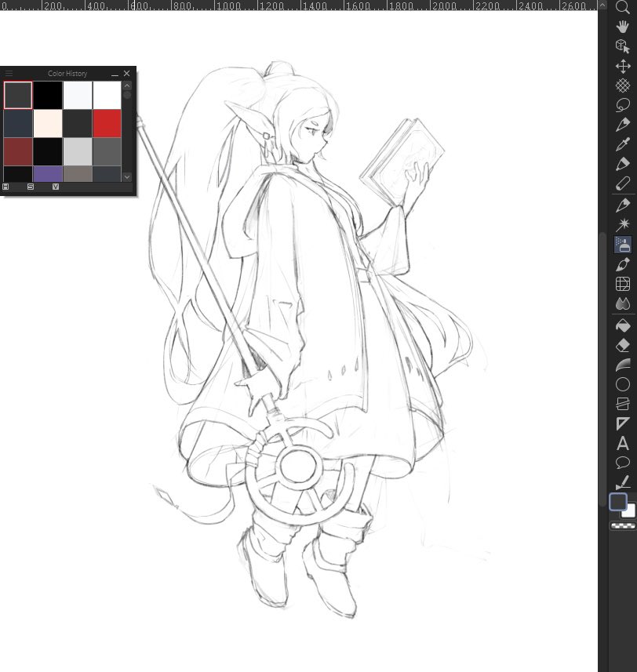Select the mesh grid transform tool
Image resolution: width=637 pixels, height=672 pixels.
[x=622, y=284]
